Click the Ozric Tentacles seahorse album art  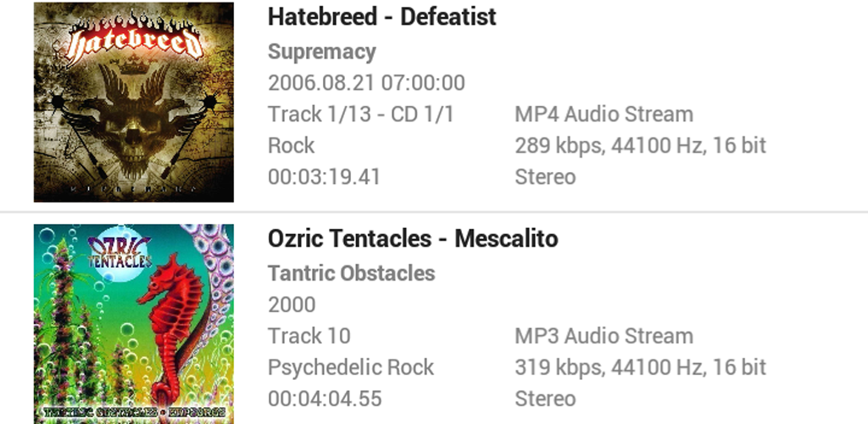click(134, 323)
